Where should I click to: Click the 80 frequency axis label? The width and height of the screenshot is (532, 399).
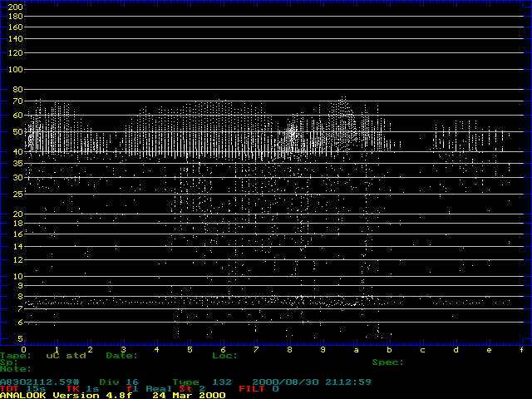click(x=18, y=90)
